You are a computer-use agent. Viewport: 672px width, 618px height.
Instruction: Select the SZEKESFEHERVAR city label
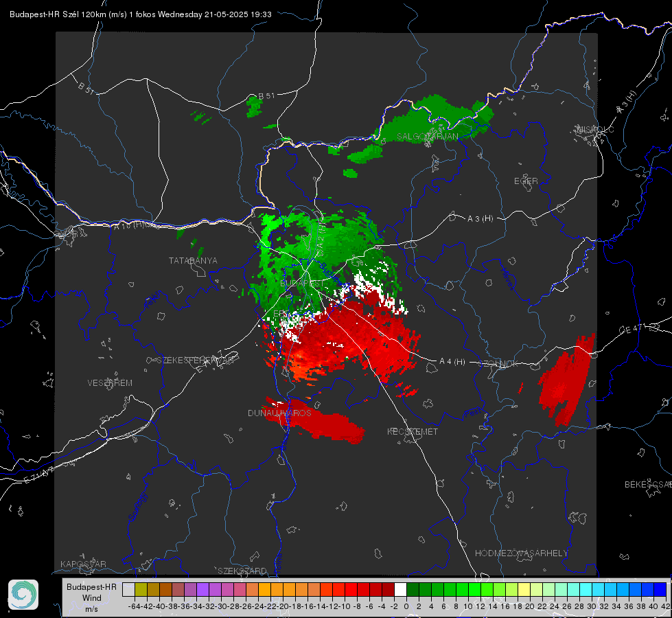195,360
